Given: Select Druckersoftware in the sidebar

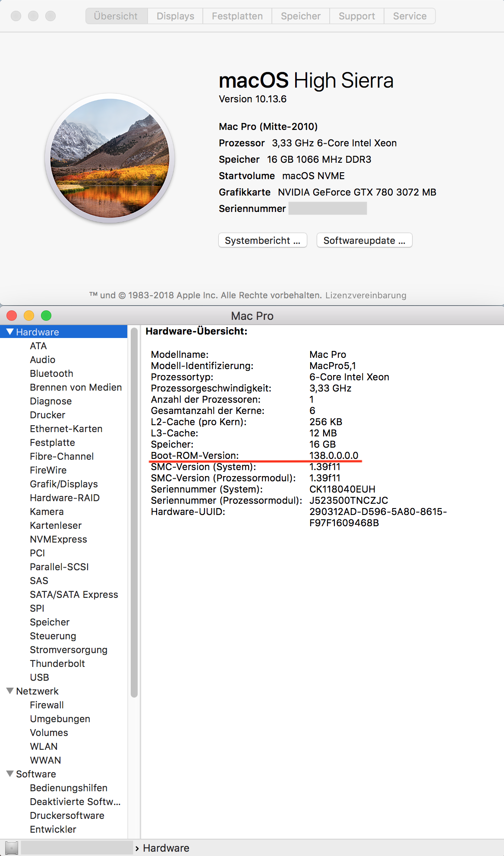Looking at the screenshot, I should tap(67, 815).
